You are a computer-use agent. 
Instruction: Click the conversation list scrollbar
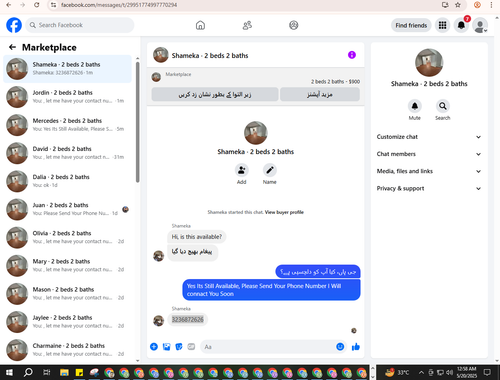pos(138,122)
